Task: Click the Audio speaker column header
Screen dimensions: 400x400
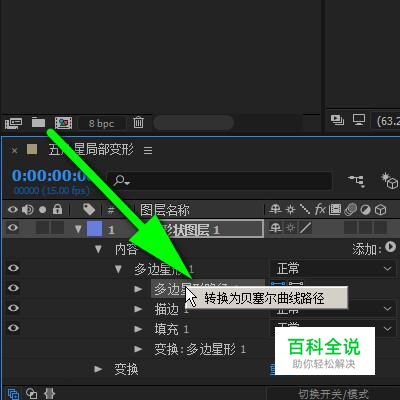Action: coord(28,210)
